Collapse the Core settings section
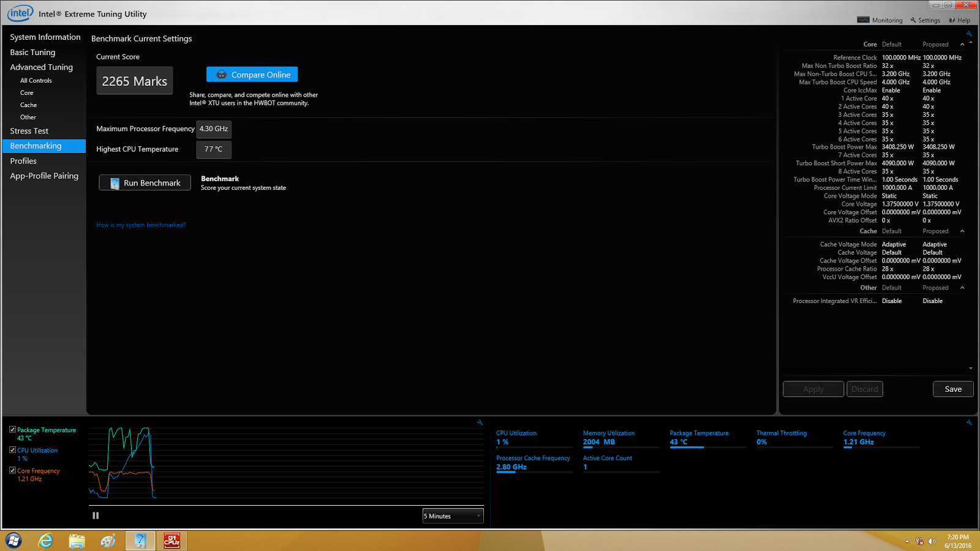This screenshot has height=551, width=980. tap(962, 44)
